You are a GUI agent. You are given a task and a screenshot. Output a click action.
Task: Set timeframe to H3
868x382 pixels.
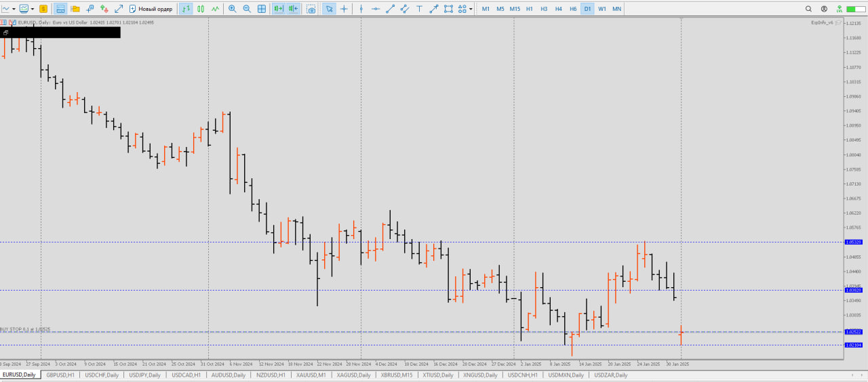point(544,9)
